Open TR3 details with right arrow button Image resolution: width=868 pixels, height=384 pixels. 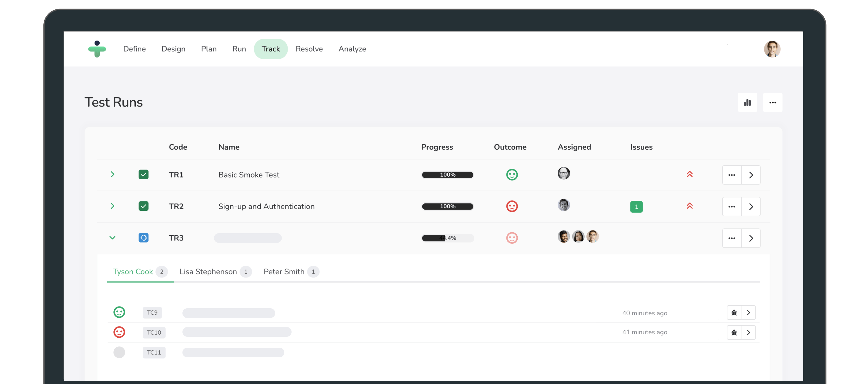751,238
